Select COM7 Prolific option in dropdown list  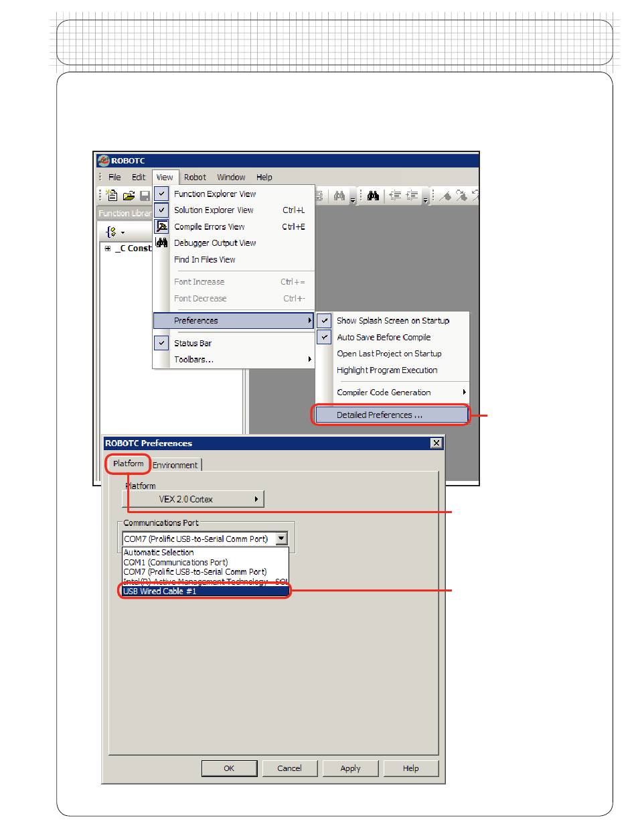coord(205,572)
